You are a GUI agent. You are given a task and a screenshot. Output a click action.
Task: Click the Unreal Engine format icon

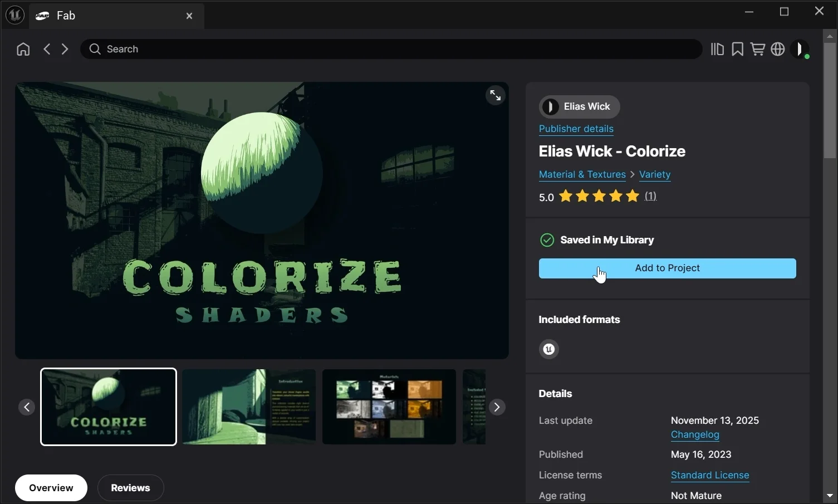pos(549,349)
